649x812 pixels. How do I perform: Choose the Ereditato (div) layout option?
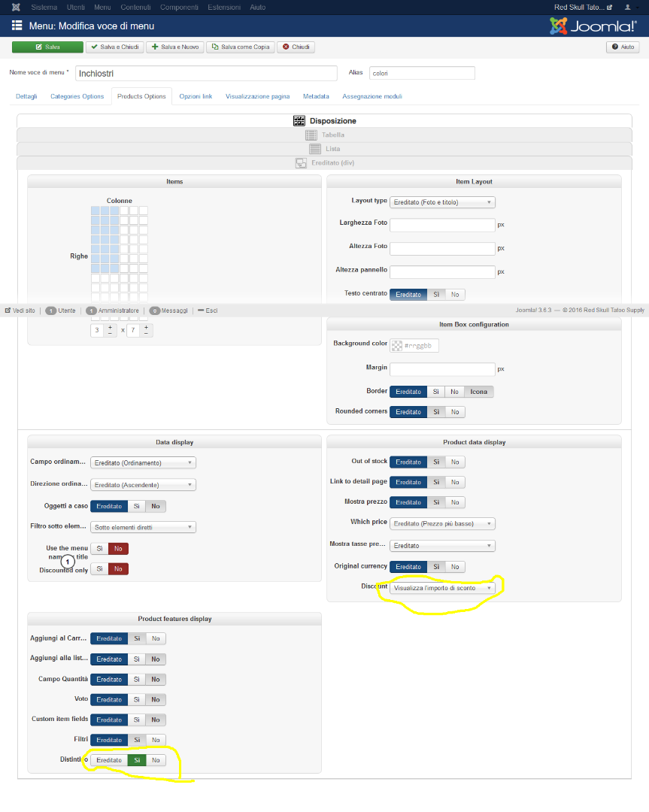coord(325,163)
